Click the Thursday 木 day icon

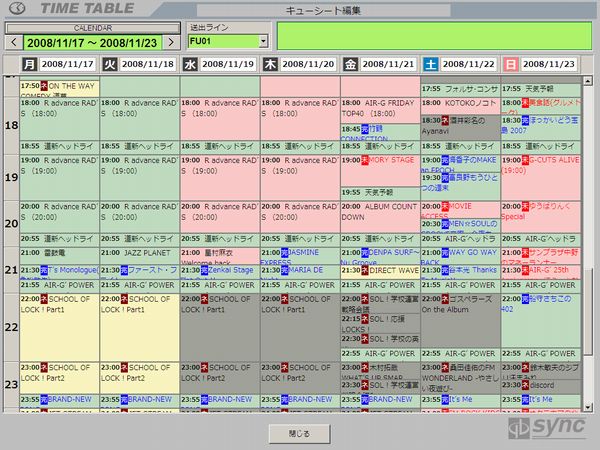pos(270,65)
